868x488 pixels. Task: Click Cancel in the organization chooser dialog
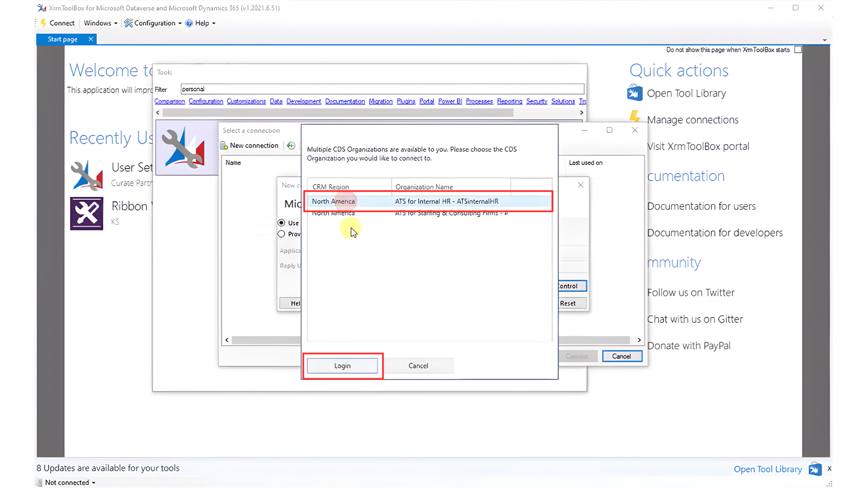click(x=418, y=366)
